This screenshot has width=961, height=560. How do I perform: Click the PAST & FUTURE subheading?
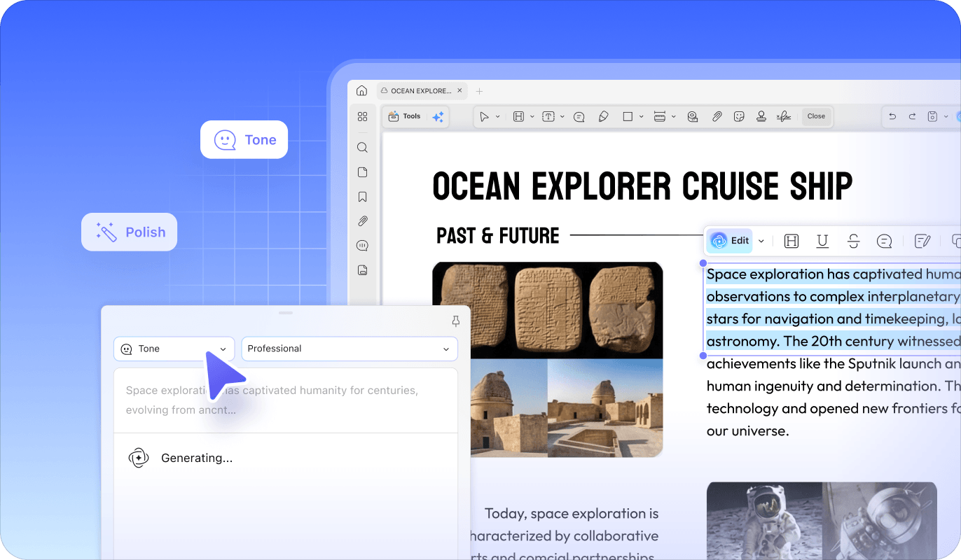tap(498, 236)
